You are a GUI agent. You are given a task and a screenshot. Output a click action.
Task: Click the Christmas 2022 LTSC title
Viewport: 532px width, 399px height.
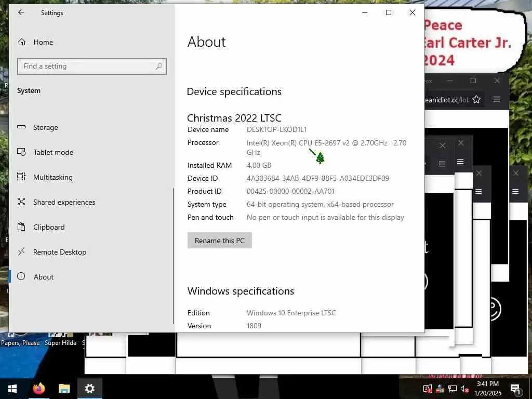pyautogui.click(x=234, y=118)
